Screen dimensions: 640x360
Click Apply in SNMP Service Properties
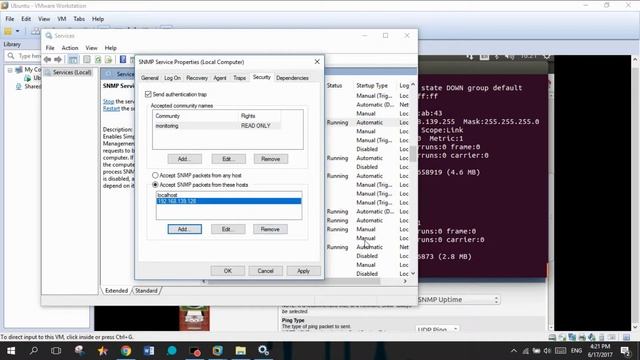point(303,271)
